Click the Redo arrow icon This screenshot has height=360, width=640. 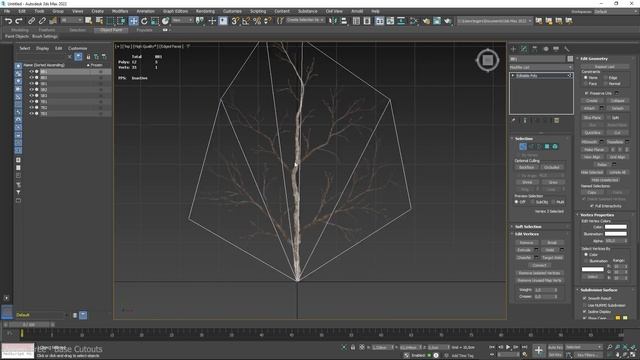click(x=19, y=21)
